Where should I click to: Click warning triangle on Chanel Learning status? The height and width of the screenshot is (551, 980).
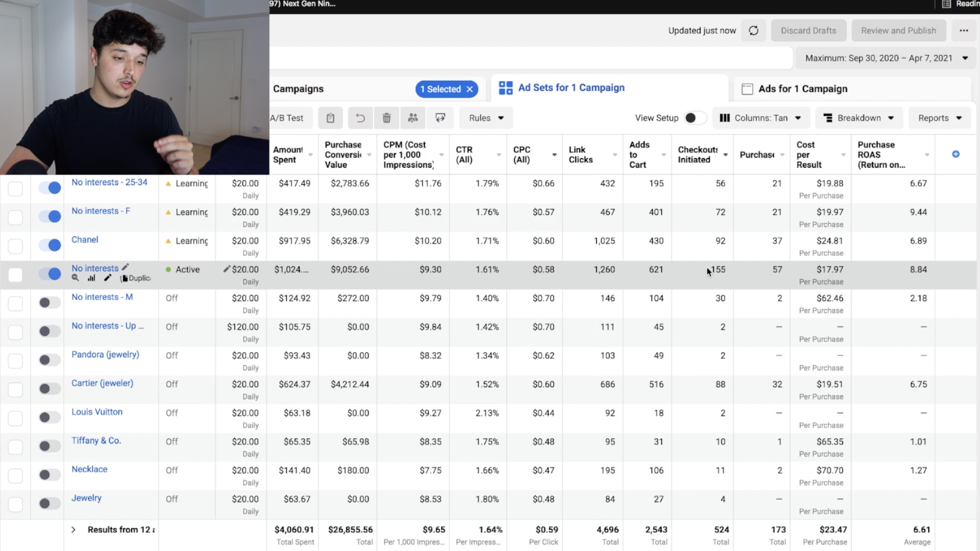click(168, 241)
